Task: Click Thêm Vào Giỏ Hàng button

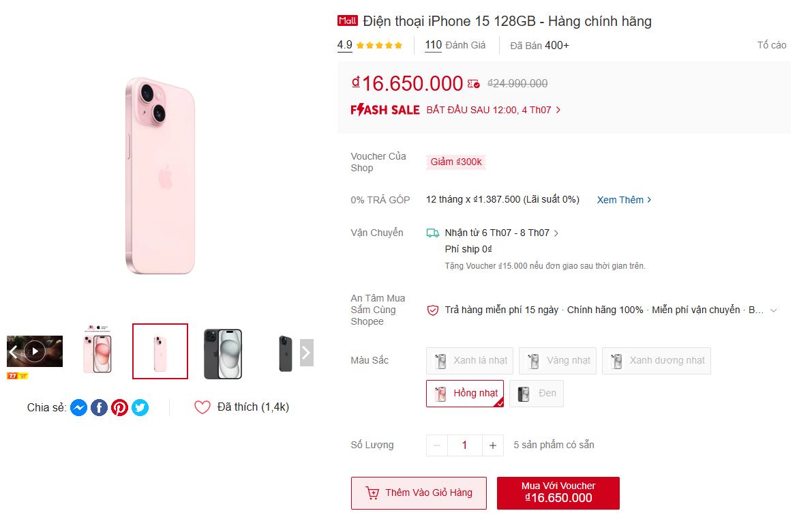Action: pos(419,493)
